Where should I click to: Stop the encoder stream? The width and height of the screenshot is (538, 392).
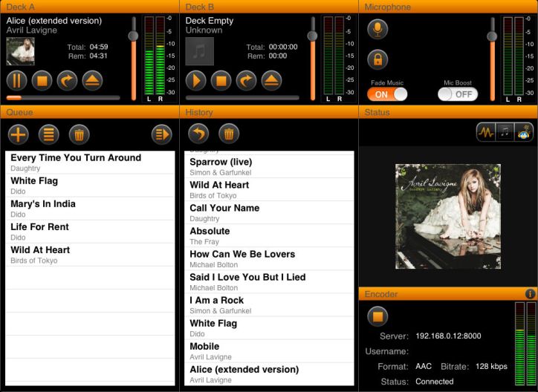click(x=377, y=316)
